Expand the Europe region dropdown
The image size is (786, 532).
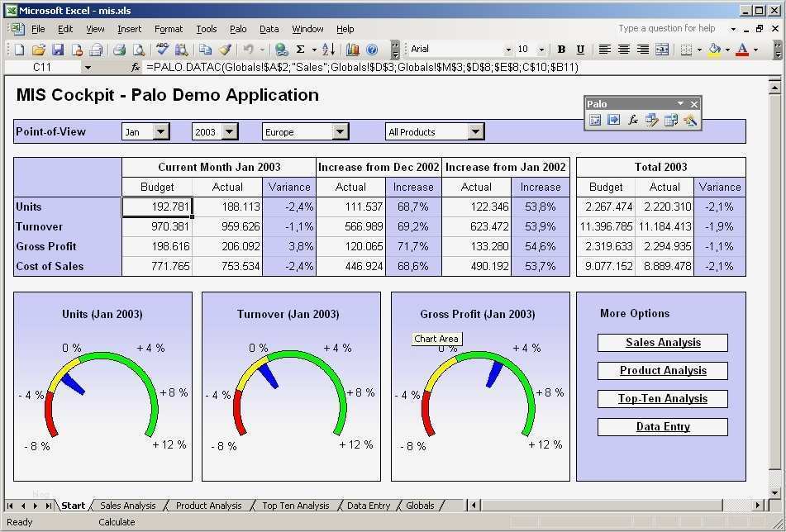click(x=341, y=131)
